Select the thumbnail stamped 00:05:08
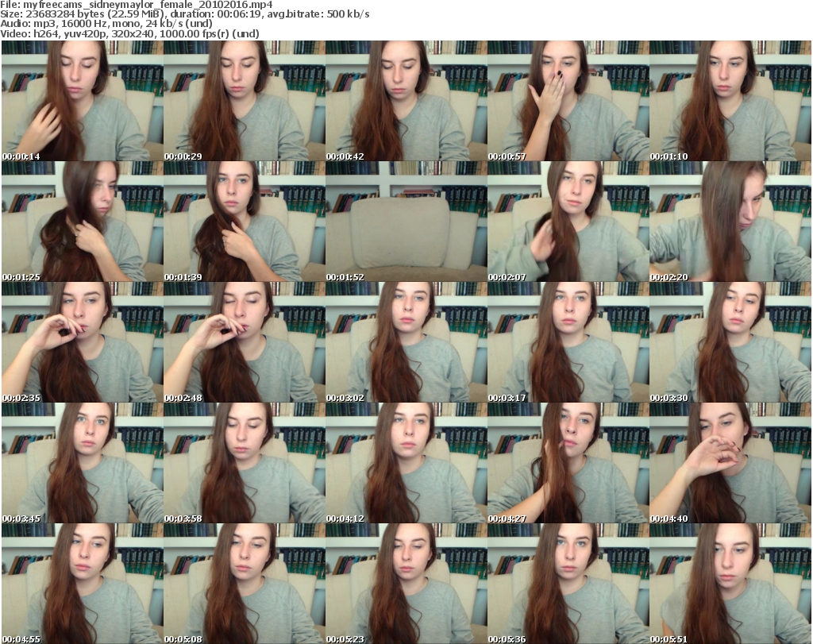 point(245,584)
